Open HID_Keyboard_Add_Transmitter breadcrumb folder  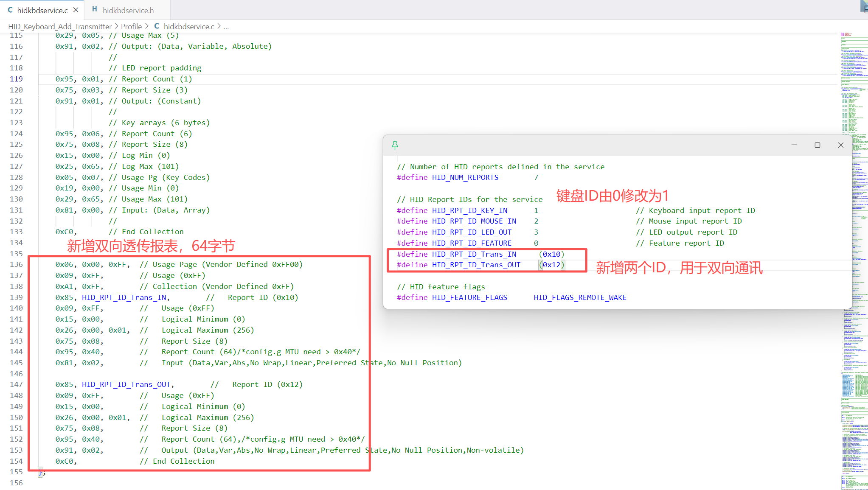click(60, 26)
